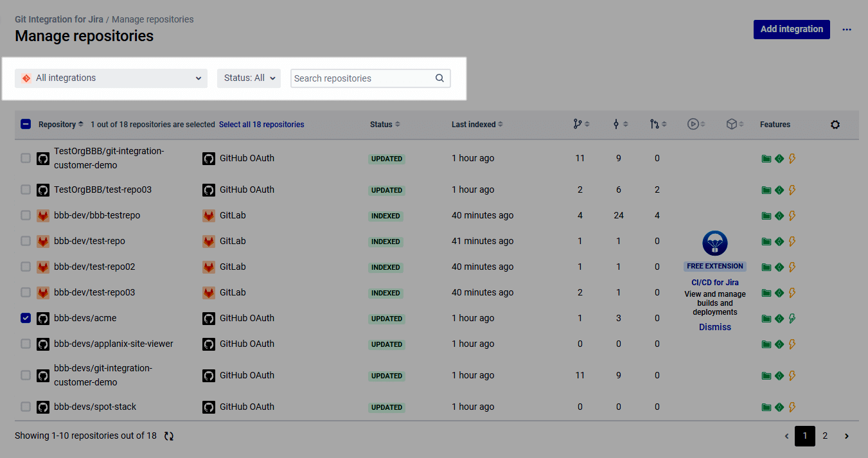868x458 pixels.
Task: Open the TestOrgBBB/test-repo03 repository name
Action: click(x=103, y=189)
